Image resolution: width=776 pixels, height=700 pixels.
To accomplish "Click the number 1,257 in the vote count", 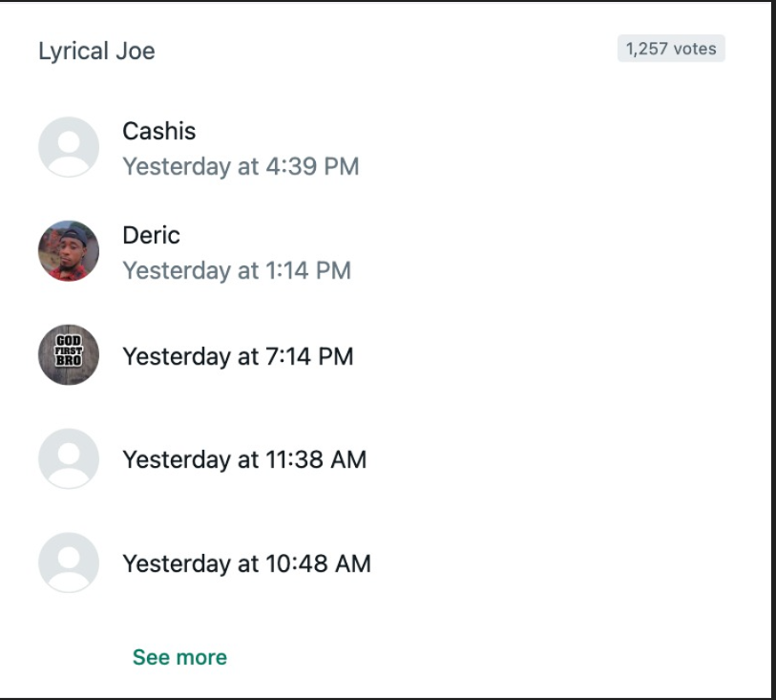I will coord(646,49).
